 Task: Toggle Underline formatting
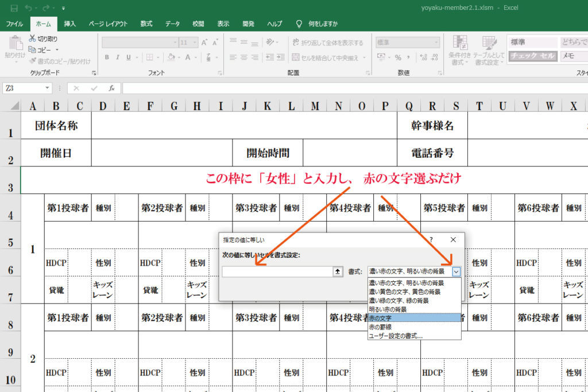(129, 57)
